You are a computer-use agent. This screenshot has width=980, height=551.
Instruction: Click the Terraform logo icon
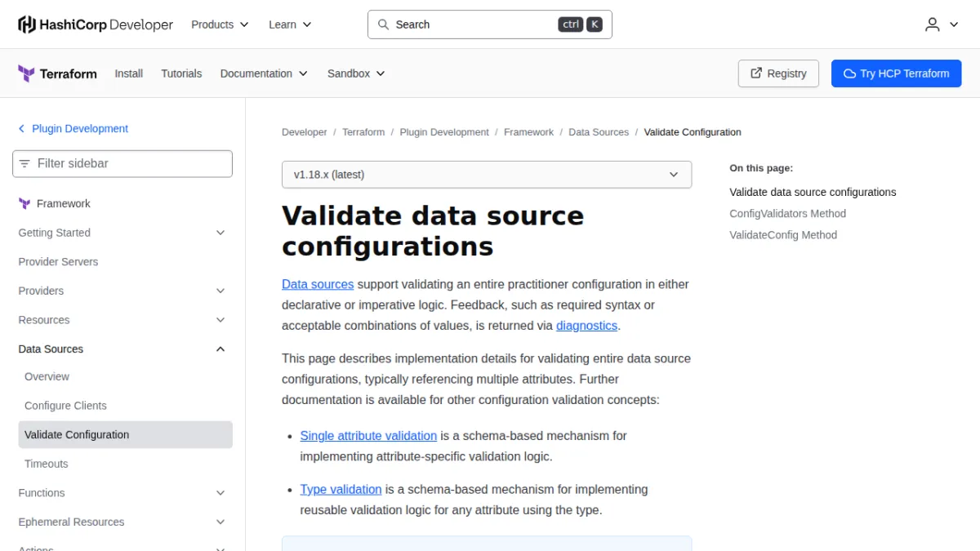tap(26, 73)
